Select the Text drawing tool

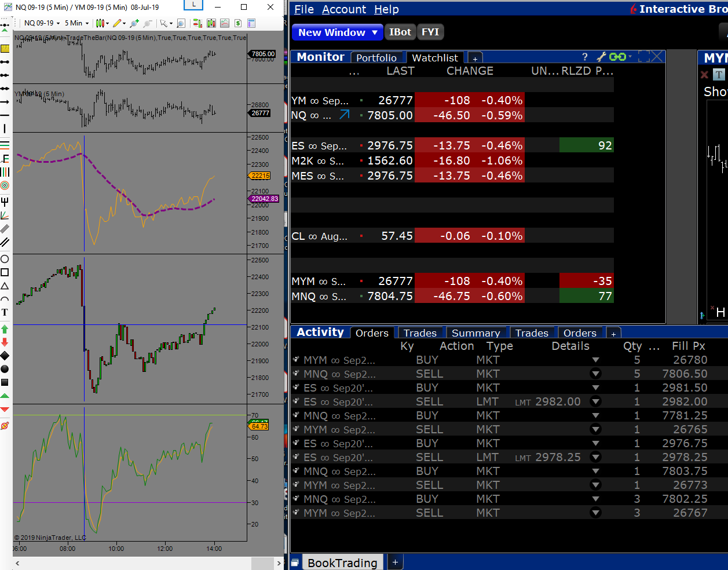5,312
